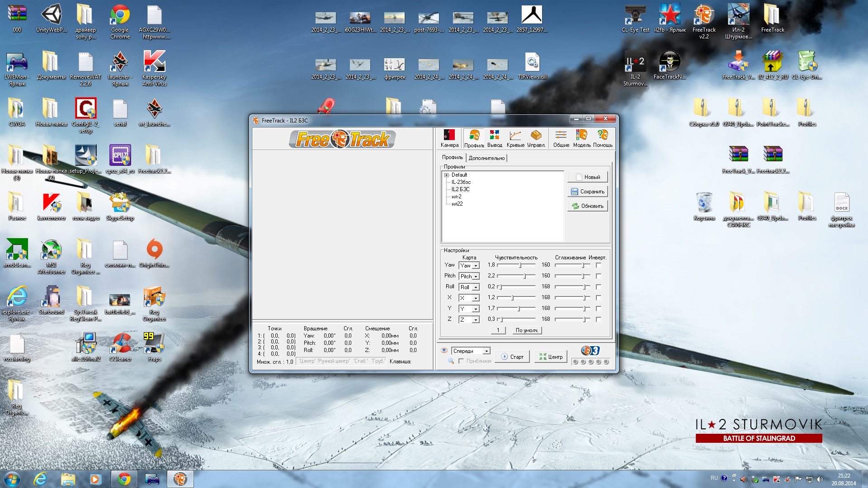Toggle Y axis invert checkbox
Viewport: 868px width, 488px height.
click(x=599, y=309)
